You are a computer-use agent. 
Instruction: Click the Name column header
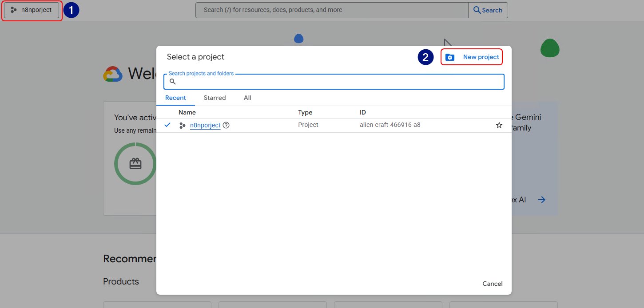[187, 112]
